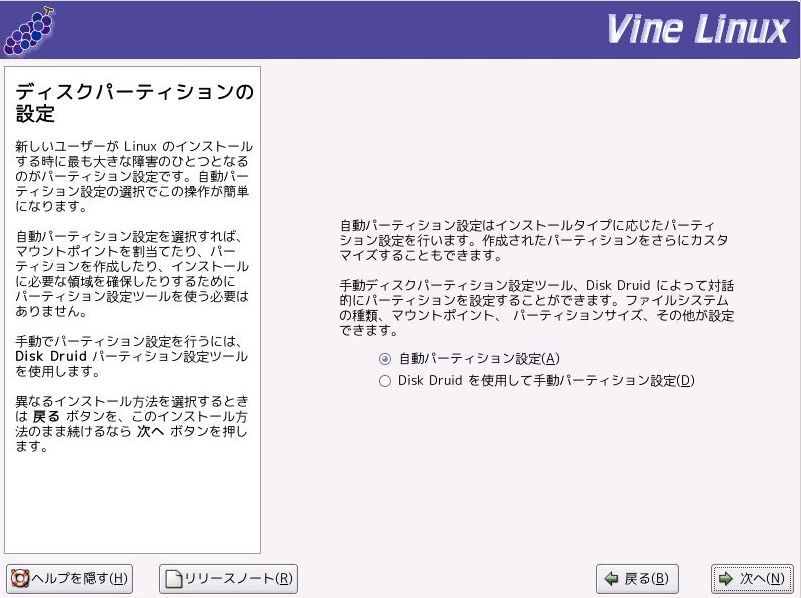
Task: Click the ディスクパーティションの設定 help heading
Action: point(134,103)
